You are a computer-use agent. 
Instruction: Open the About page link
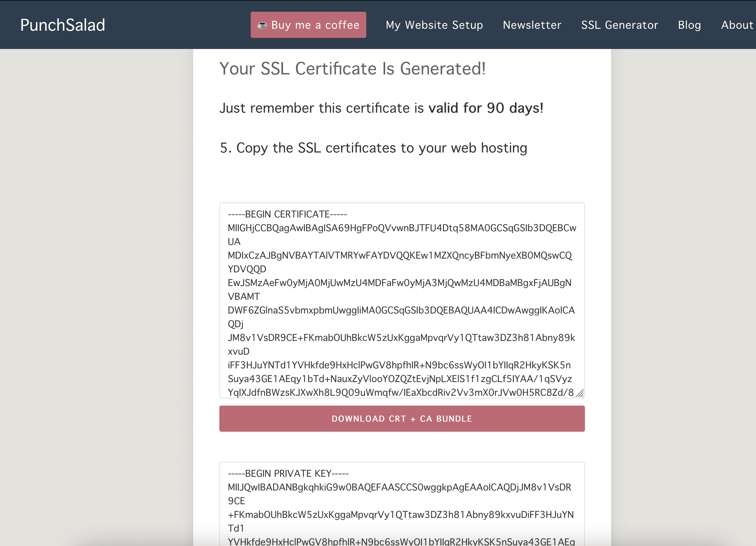point(737,25)
